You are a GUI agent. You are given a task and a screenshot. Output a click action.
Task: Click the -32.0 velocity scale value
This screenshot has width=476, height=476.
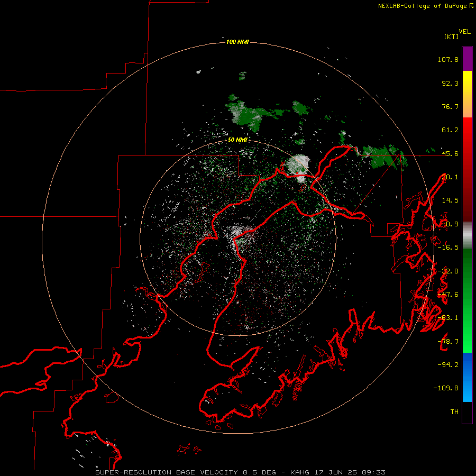pos(448,271)
